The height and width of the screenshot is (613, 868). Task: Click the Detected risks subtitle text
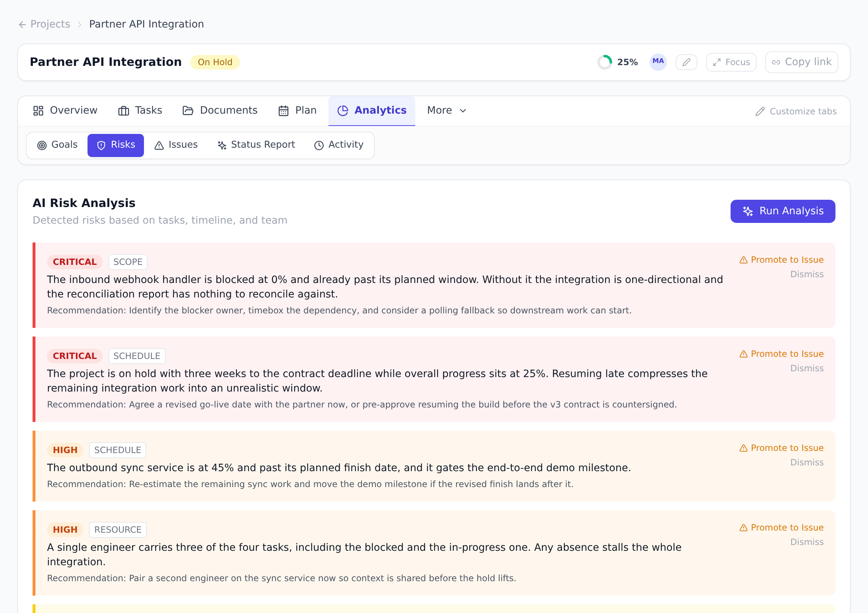(x=160, y=220)
